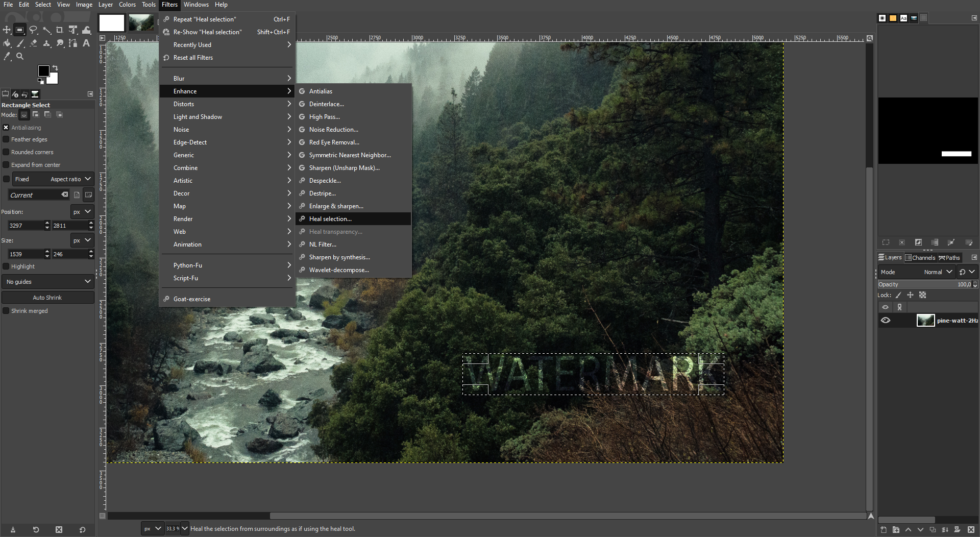The width and height of the screenshot is (980, 537).
Task: Open the layer Mode dropdown
Action: pos(937,272)
